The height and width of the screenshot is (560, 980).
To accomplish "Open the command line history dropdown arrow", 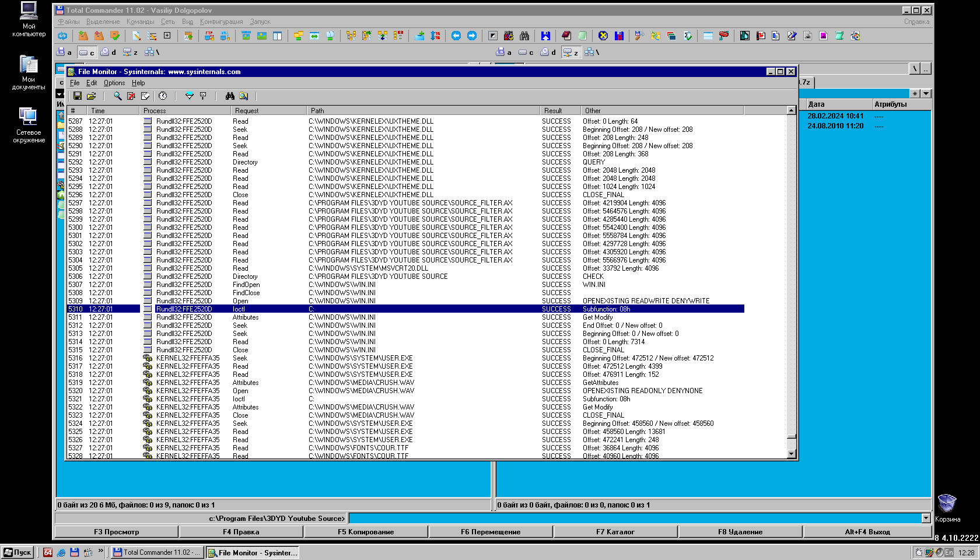I will point(926,518).
